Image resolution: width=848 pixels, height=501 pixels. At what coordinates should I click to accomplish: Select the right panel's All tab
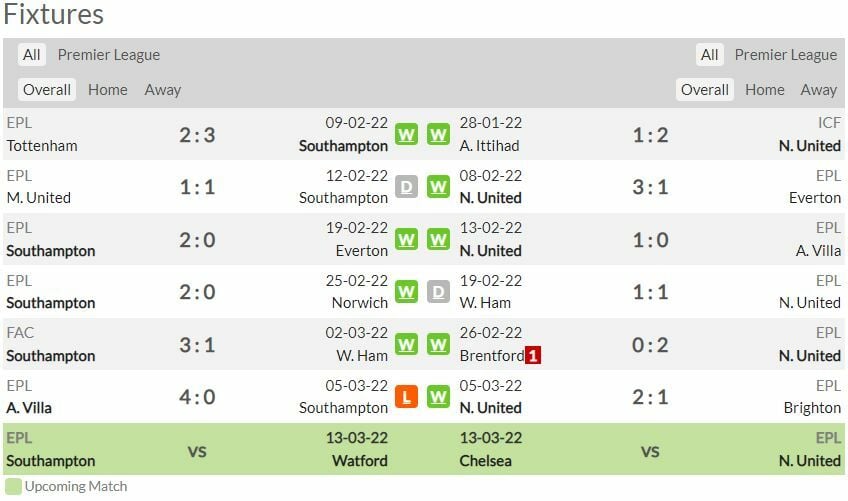coord(709,55)
